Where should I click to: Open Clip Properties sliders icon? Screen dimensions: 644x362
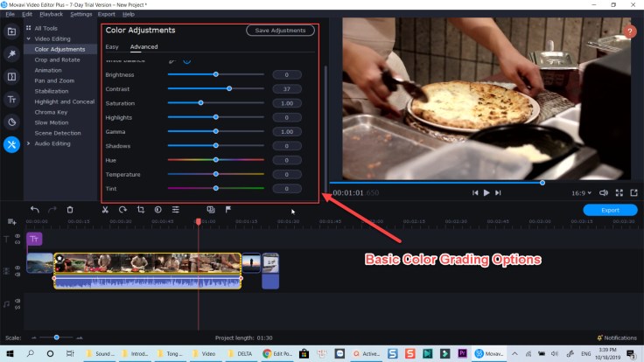tap(175, 210)
